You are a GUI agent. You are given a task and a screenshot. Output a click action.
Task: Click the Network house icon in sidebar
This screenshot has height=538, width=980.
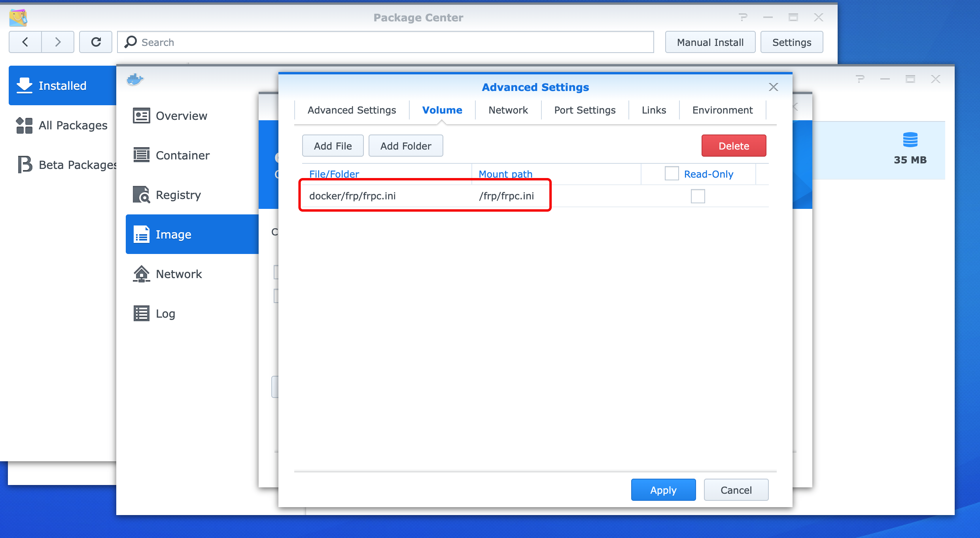141,274
